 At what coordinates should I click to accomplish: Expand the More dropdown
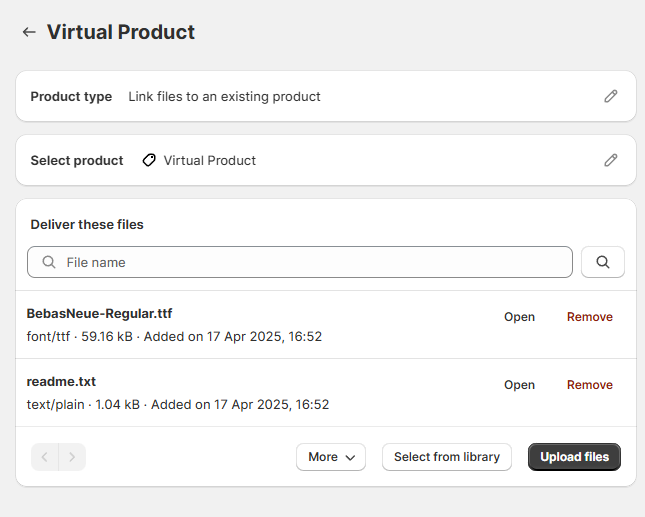pos(331,457)
